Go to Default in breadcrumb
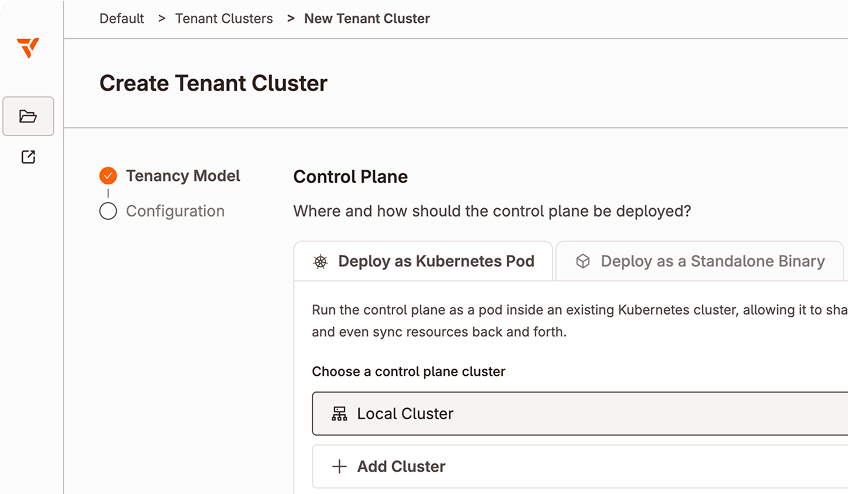 pos(122,18)
